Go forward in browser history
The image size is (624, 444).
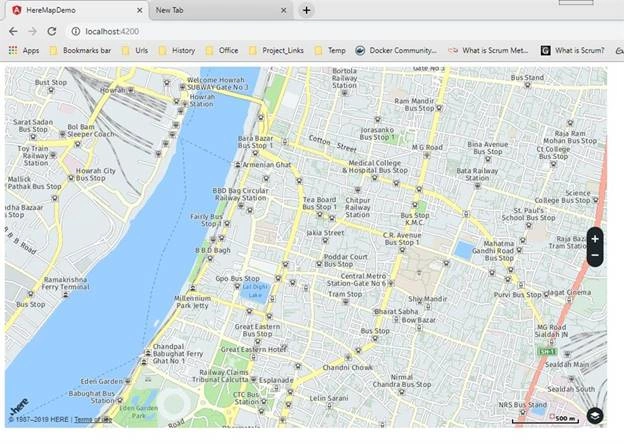coord(32,31)
